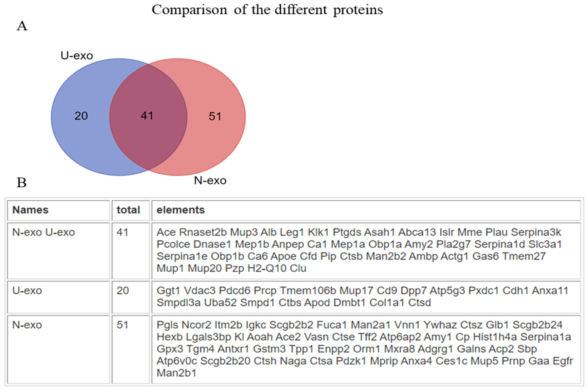Select the U-exo row name cell in table
588x392 pixels.
27,291
